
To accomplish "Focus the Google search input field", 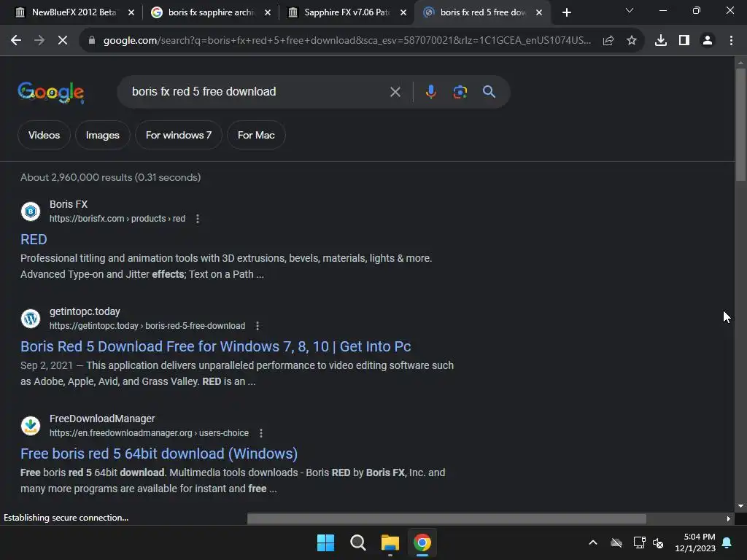I will tap(258, 91).
